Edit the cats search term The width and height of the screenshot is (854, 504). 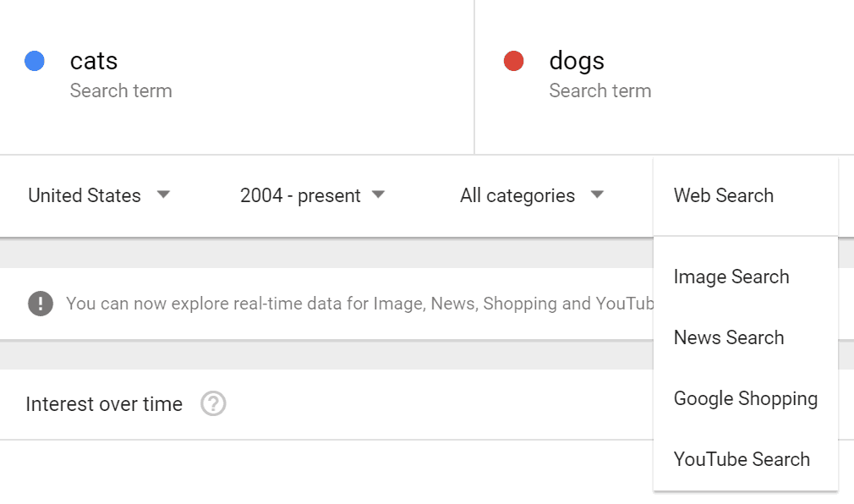coord(94,61)
